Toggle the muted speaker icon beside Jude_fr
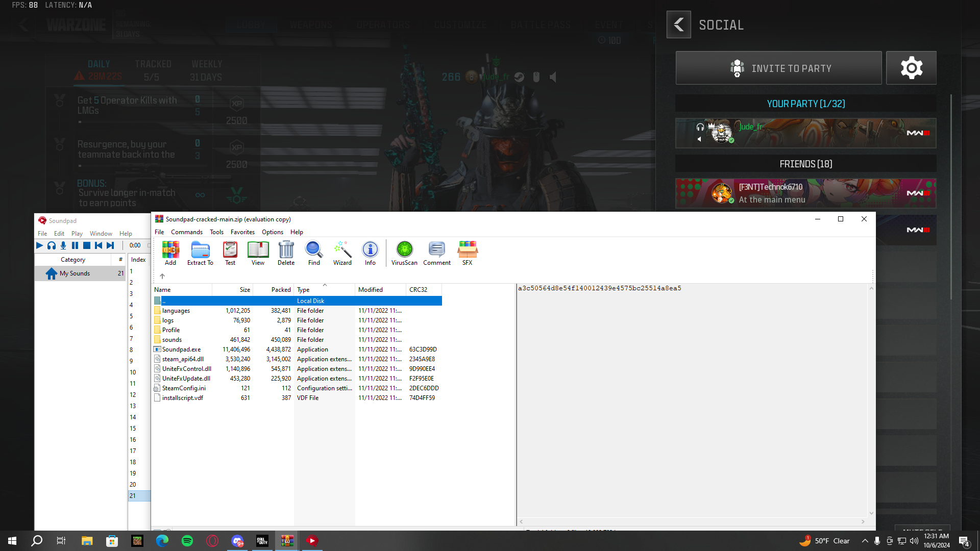The image size is (980, 551). (x=700, y=139)
